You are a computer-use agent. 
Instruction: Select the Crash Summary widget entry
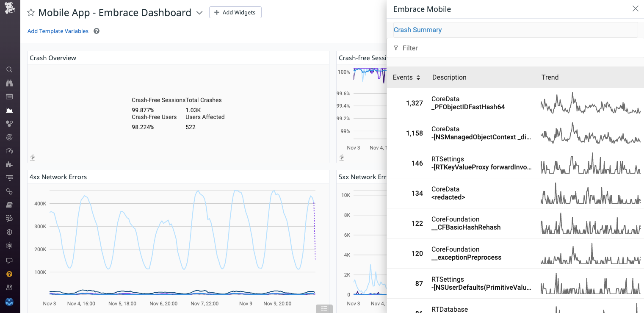(417, 30)
